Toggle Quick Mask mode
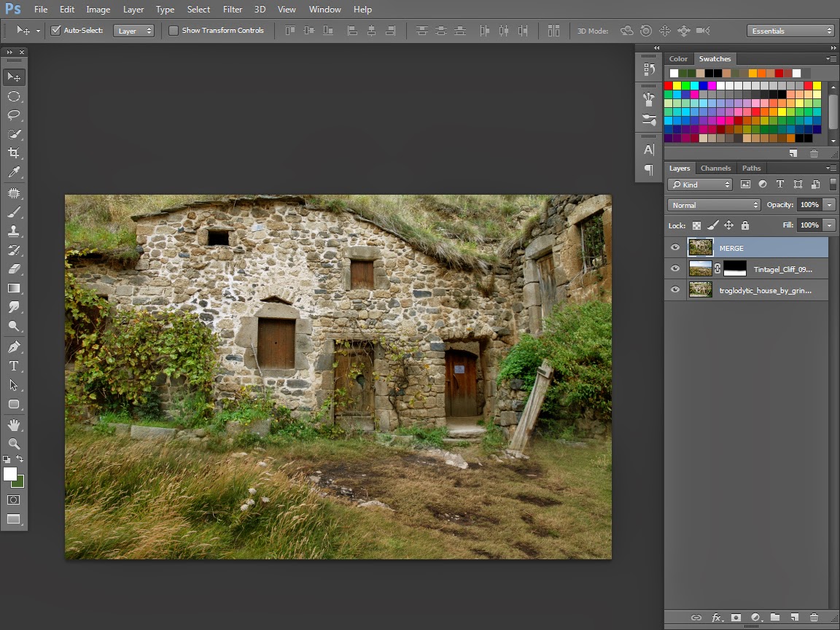The image size is (840, 630). [14, 499]
